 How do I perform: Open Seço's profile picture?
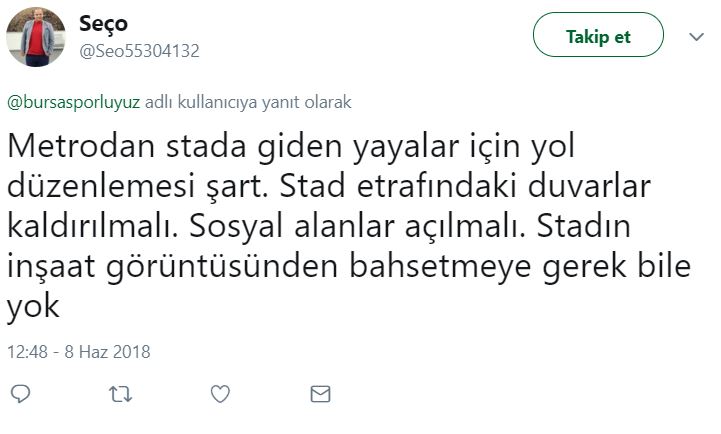click(37, 38)
